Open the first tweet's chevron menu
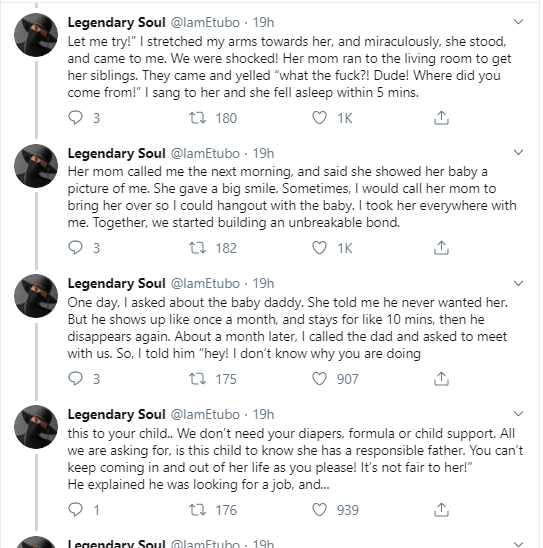 pos(519,22)
